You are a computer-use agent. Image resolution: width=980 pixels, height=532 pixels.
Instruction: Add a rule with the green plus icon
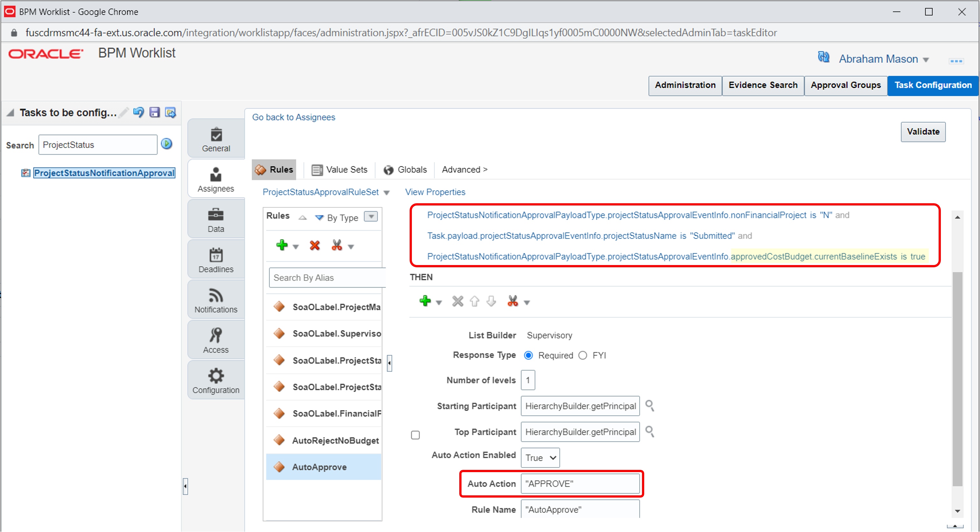pos(282,245)
